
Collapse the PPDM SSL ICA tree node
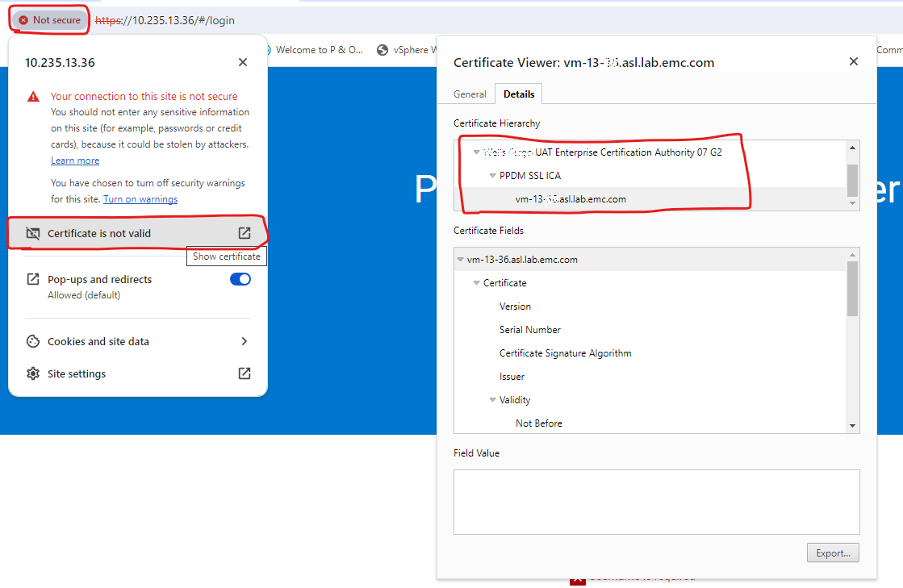pyautogui.click(x=492, y=175)
